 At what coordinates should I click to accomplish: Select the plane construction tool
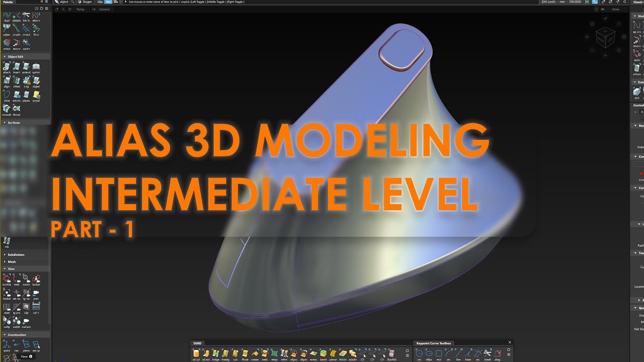click(x=26, y=346)
